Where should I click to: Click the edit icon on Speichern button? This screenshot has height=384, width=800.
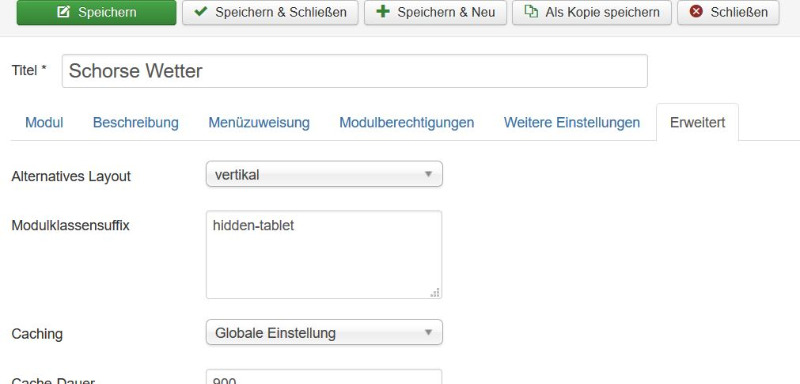coord(63,12)
